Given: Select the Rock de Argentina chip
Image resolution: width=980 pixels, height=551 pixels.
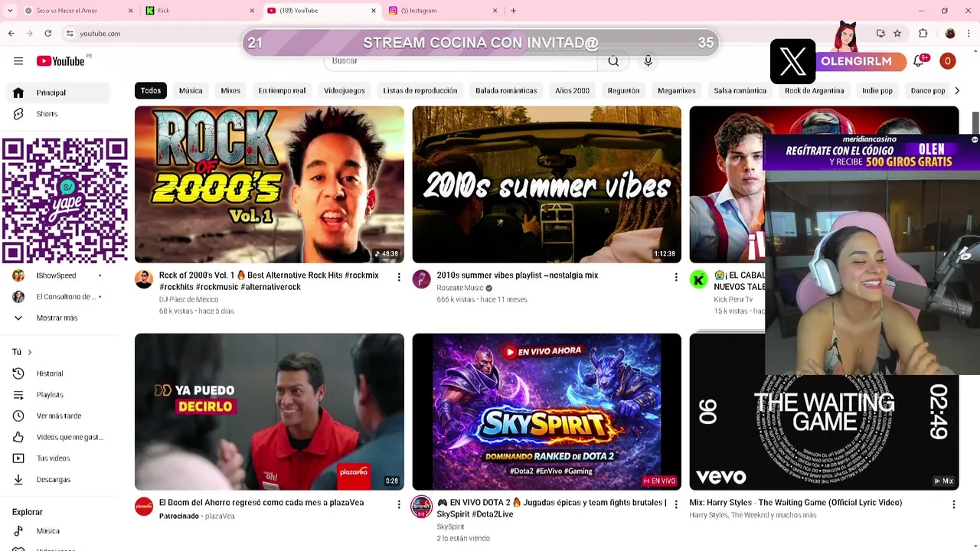Looking at the screenshot, I should pos(815,90).
